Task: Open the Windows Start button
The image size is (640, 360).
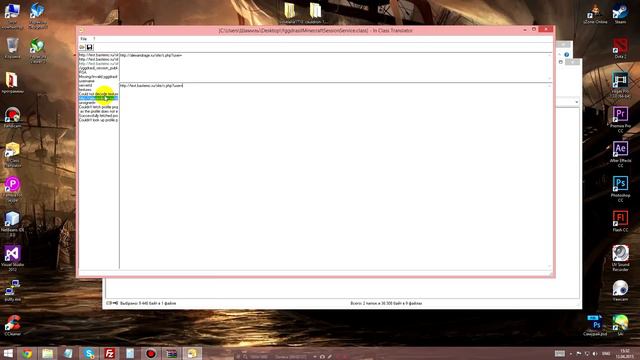Action: [x=8, y=353]
